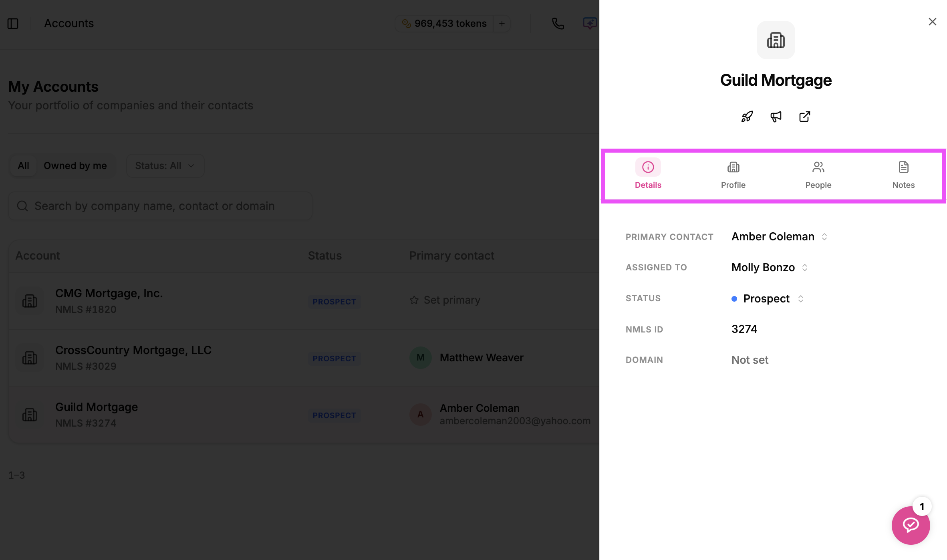
Task: Open the Prospect status dropdown
Action: pos(768,299)
